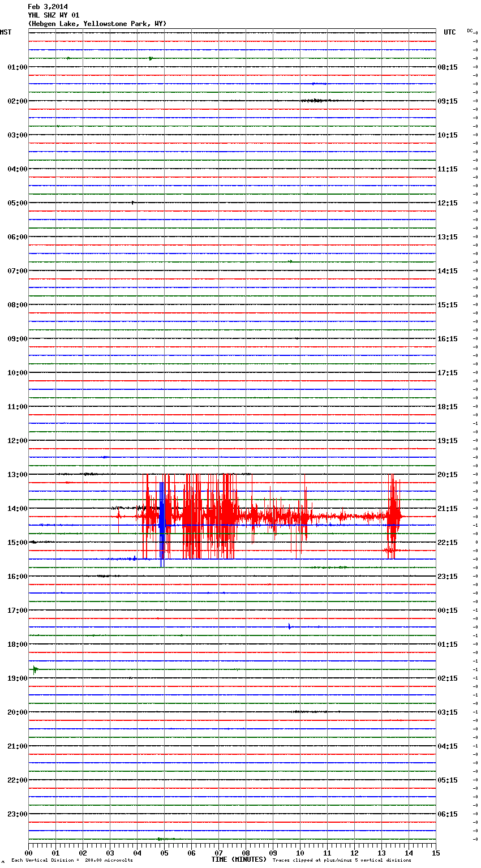Click the '08:15' UTC time label

pos(448,67)
